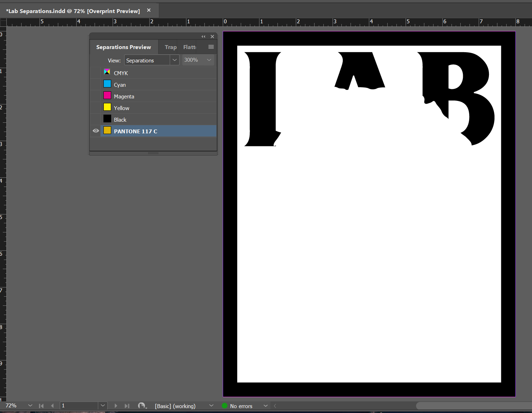Toggle visibility of the Cyan plate
This screenshot has width=532, height=413.
[96, 84]
